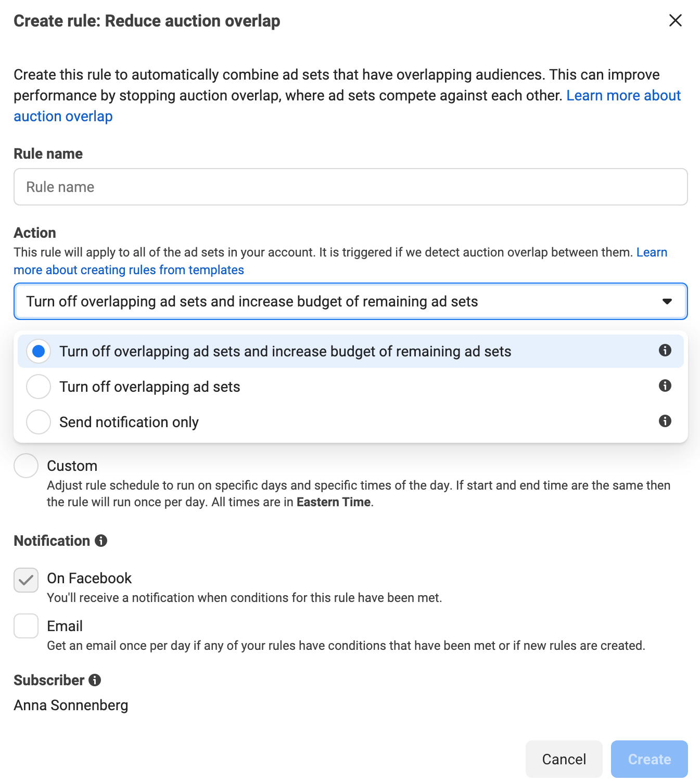The width and height of the screenshot is (700, 782).
Task: Select 'Turn off overlapping ad sets' radio option
Action: (39, 387)
